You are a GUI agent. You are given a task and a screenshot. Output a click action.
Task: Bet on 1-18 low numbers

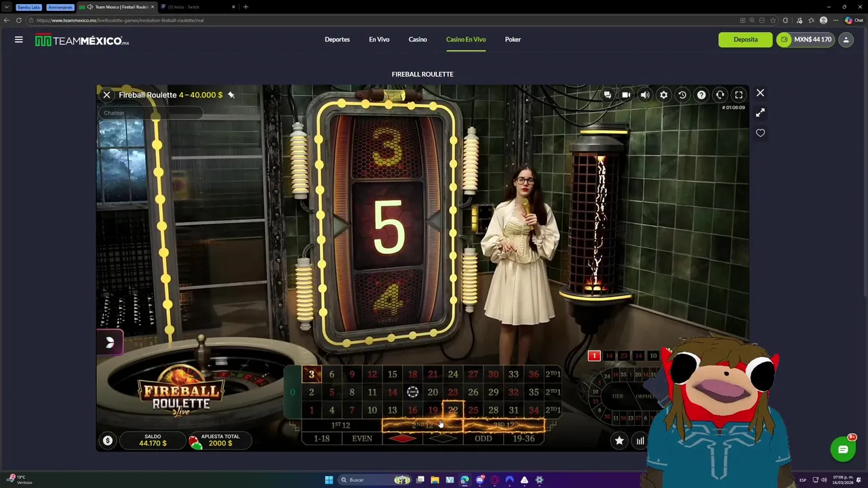pyautogui.click(x=321, y=439)
